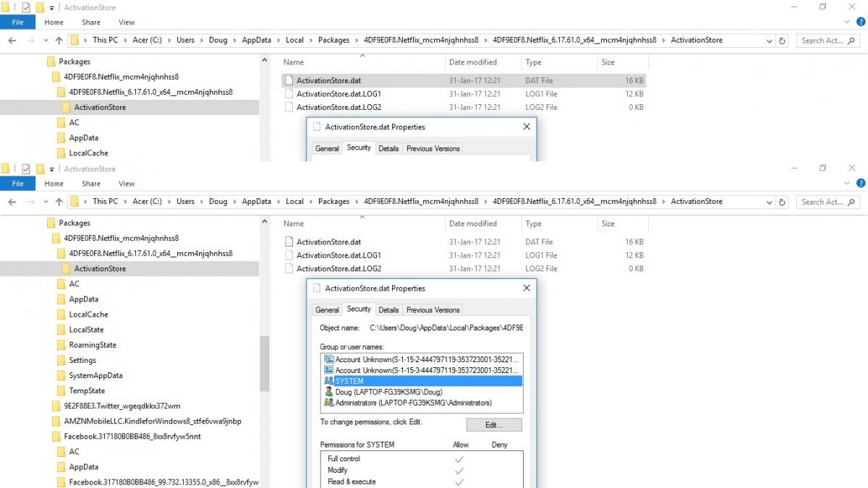Viewport: 868px width, 488px height.
Task: Open the Share tab in the lower window
Action: 91,184
